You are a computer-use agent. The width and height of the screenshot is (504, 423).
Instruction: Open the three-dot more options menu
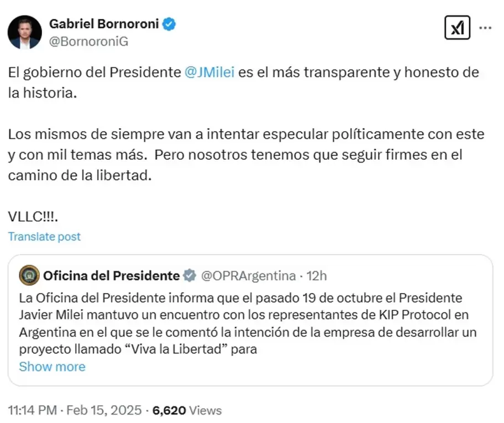(485, 28)
